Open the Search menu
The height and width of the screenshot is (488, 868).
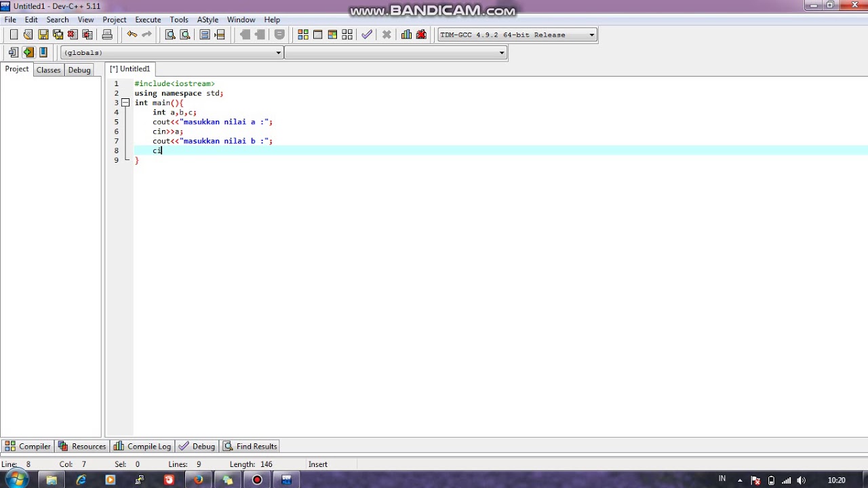coord(58,20)
